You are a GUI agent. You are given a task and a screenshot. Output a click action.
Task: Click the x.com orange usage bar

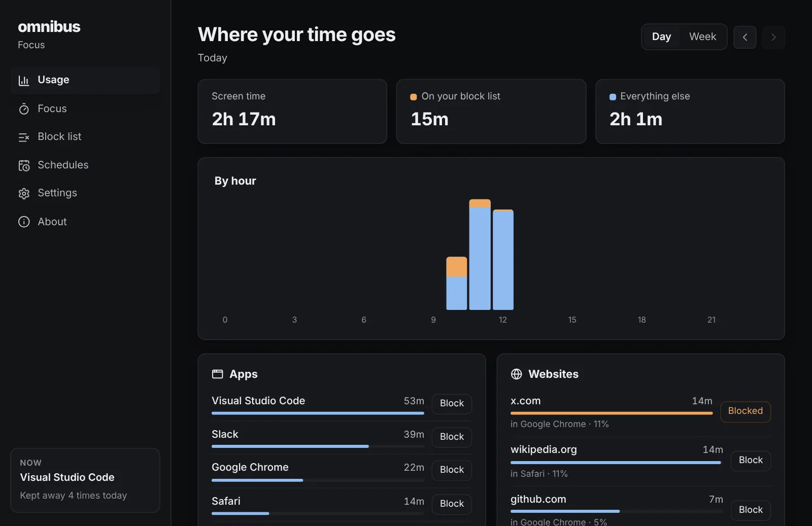point(612,413)
